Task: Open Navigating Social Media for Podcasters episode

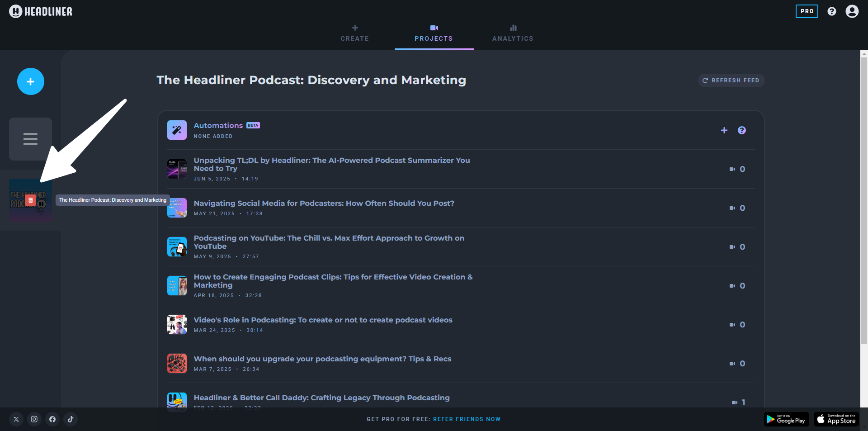Action: pyautogui.click(x=324, y=203)
